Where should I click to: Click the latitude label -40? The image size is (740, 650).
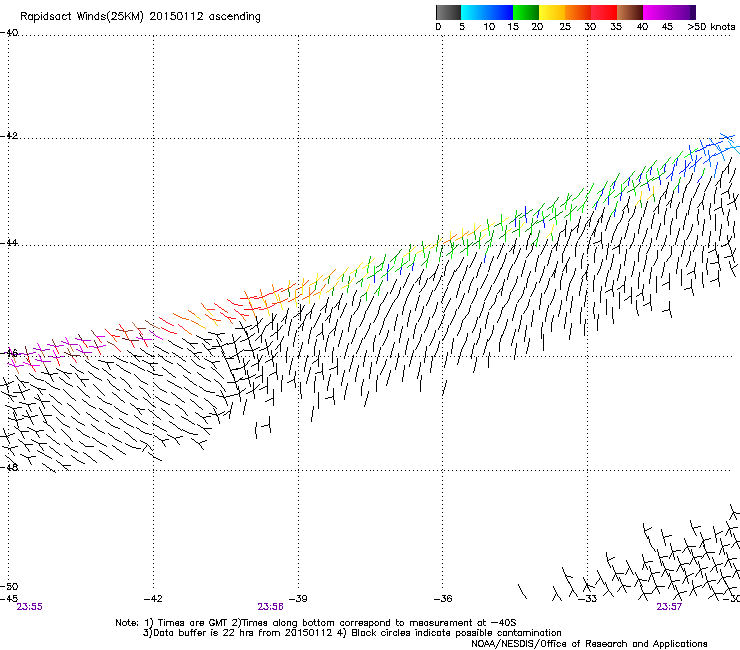[x=9, y=32]
